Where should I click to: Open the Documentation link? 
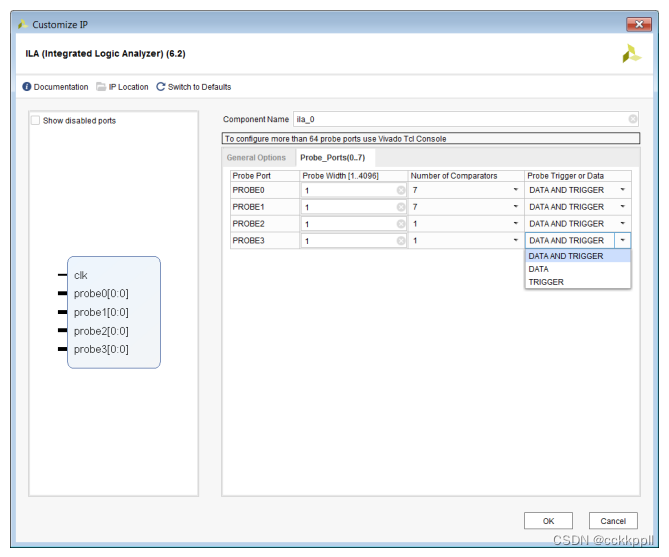pyautogui.click(x=61, y=87)
